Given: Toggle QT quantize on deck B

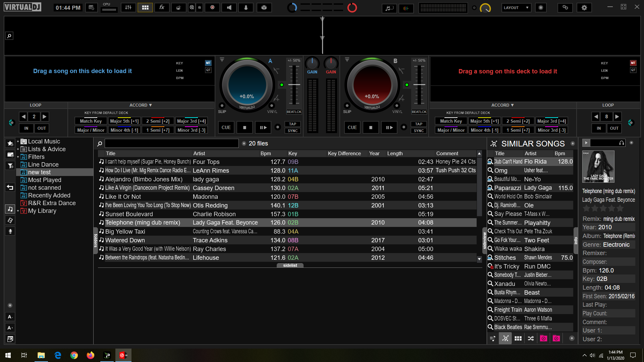Looking at the screenshot, I should click(633, 70).
